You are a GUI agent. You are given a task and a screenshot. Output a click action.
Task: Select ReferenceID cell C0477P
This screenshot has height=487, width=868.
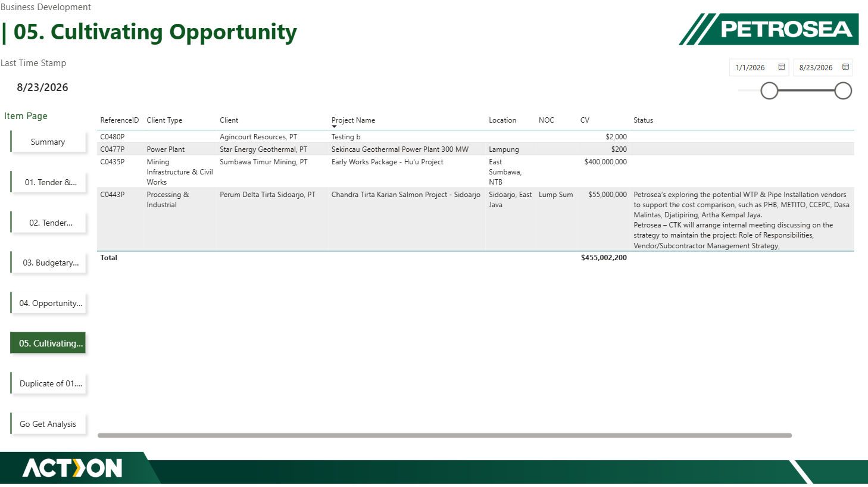[113, 149]
